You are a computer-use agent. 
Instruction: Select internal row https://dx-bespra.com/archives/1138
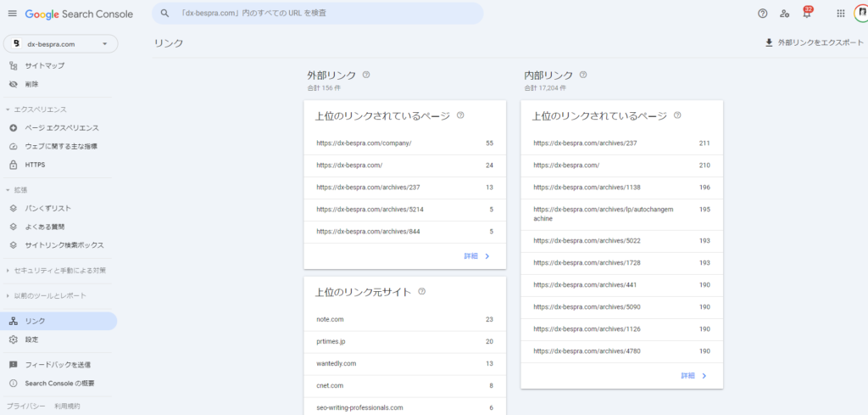pyautogui.click(x=621, y=188)
